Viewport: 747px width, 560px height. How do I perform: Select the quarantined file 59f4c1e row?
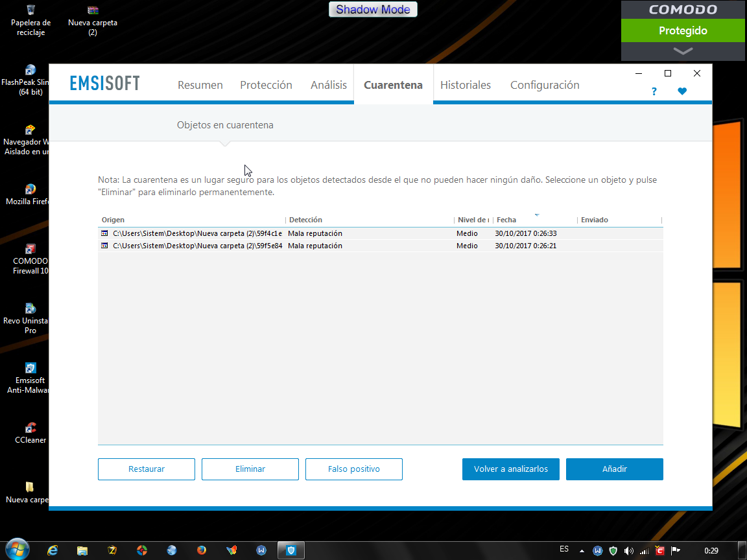point(380,233)
